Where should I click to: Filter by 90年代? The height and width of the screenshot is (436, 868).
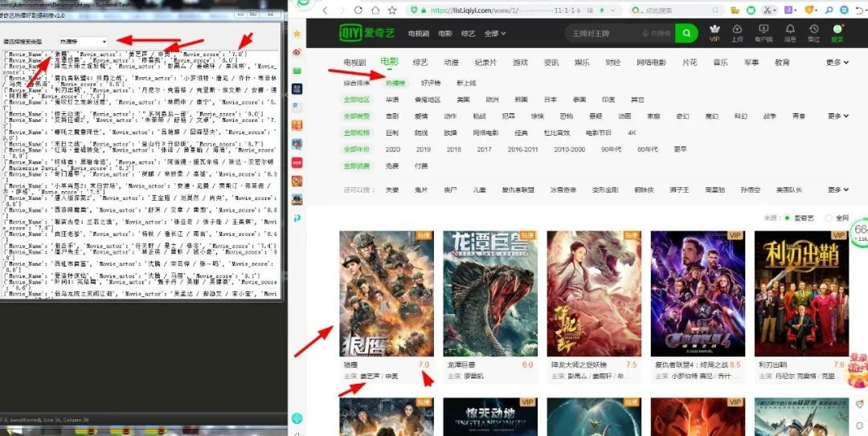point(611,149)
